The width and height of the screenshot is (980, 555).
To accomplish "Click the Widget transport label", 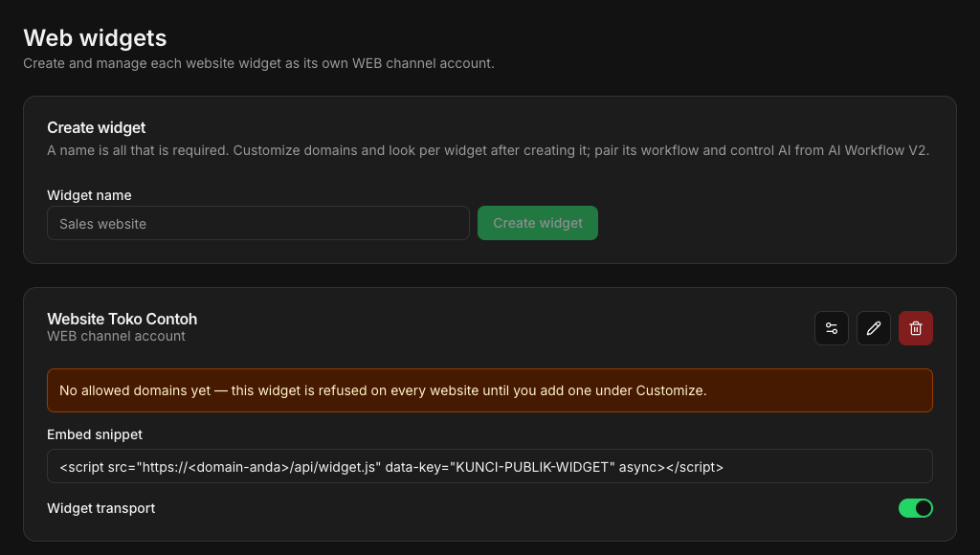I will point(101,508).
